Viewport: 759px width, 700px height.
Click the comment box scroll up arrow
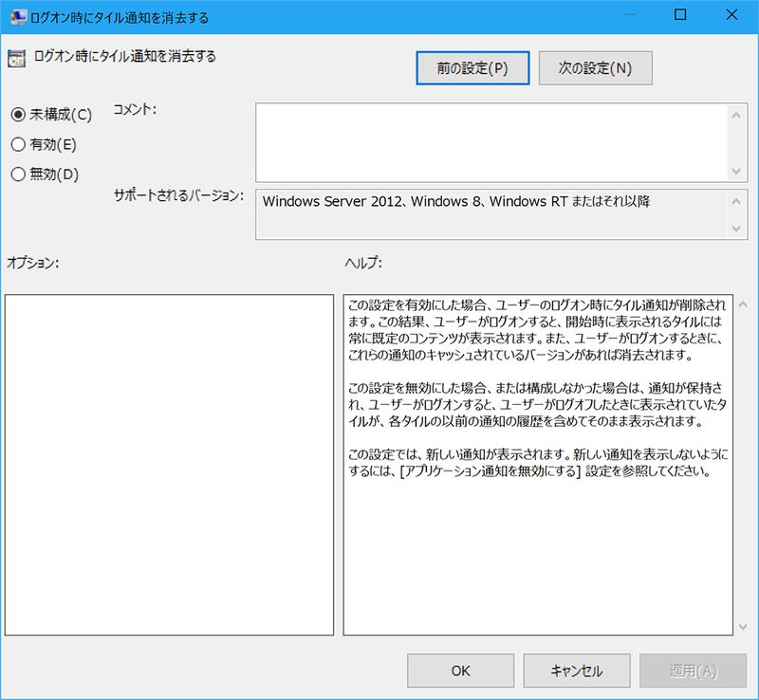pos(736,115)
